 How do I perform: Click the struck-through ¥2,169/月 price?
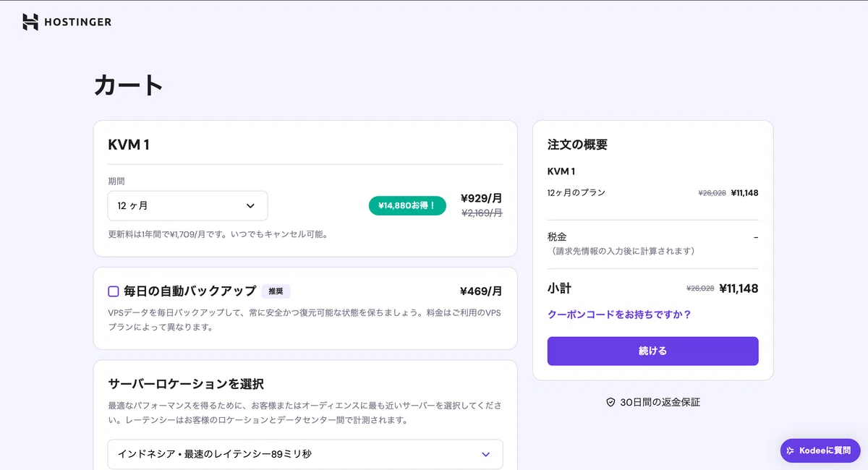[x=482, y=213]
